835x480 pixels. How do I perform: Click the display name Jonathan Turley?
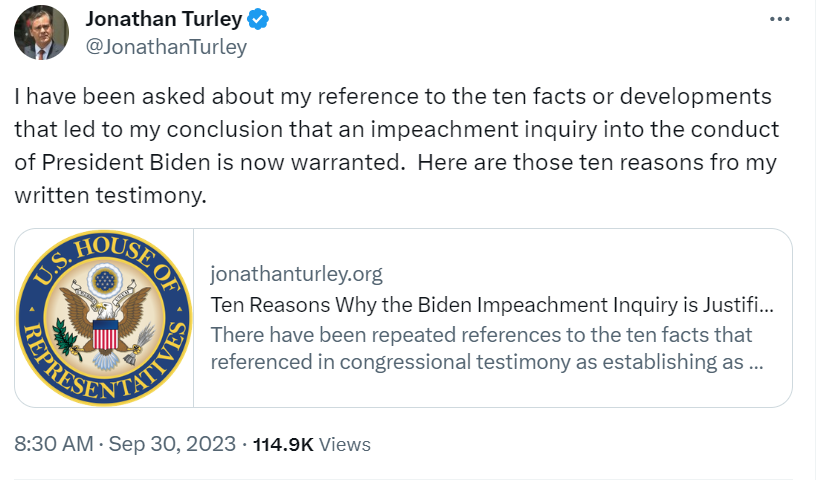(164, 19)
